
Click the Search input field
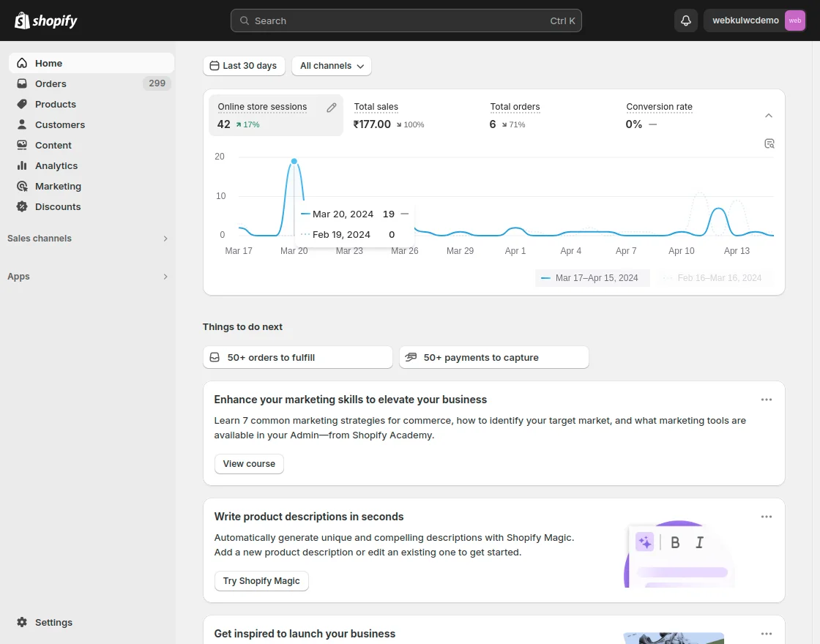pyautogui.click(x=406, y=20)
